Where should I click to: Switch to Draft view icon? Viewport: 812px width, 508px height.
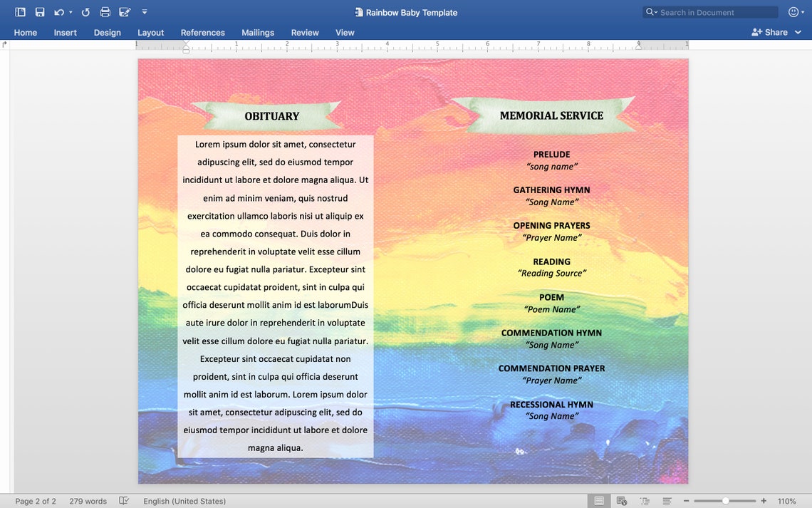(667, 501)
